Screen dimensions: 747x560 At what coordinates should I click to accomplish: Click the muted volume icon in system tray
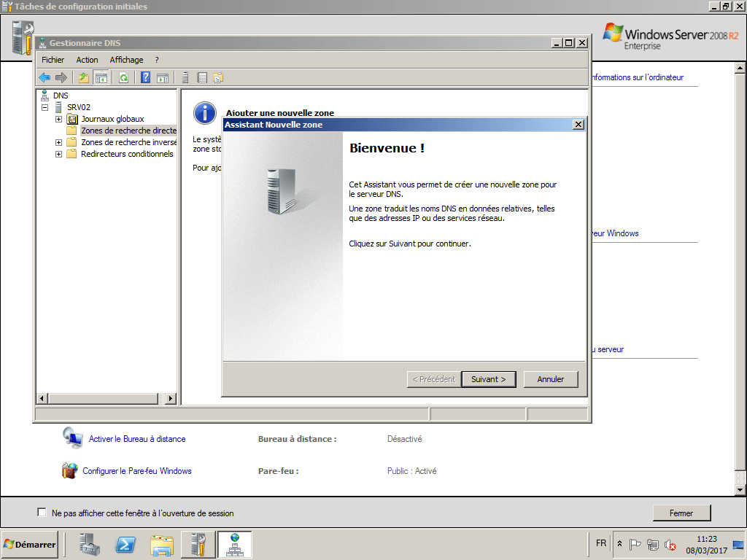tap(670, 544)
